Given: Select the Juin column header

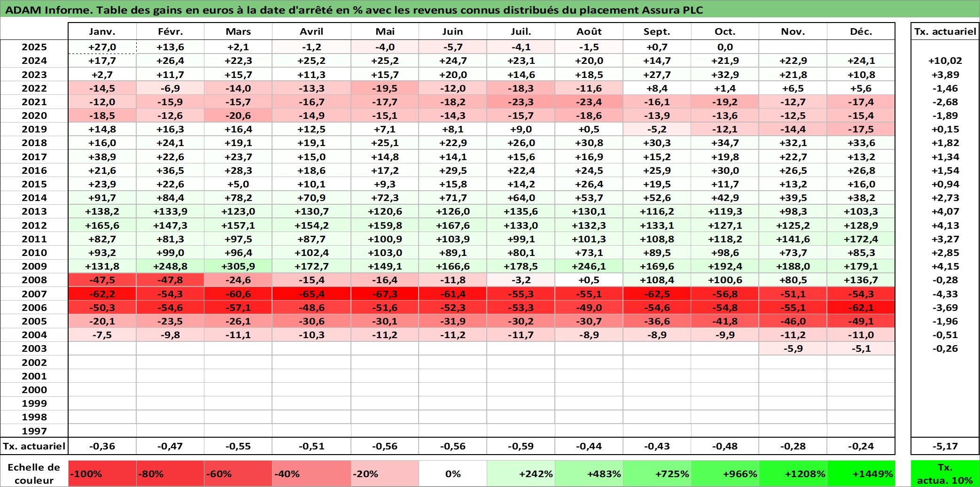Looking at the screenshot, I should point(453,31).
